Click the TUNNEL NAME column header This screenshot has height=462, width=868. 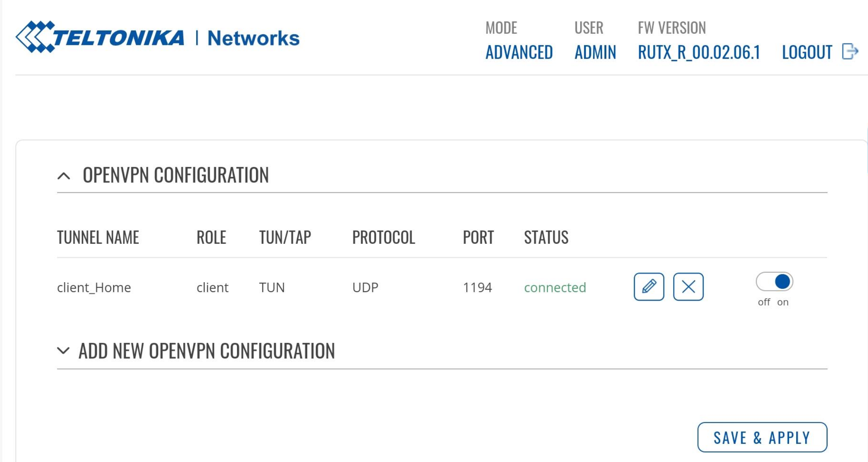tap(98, 238)
